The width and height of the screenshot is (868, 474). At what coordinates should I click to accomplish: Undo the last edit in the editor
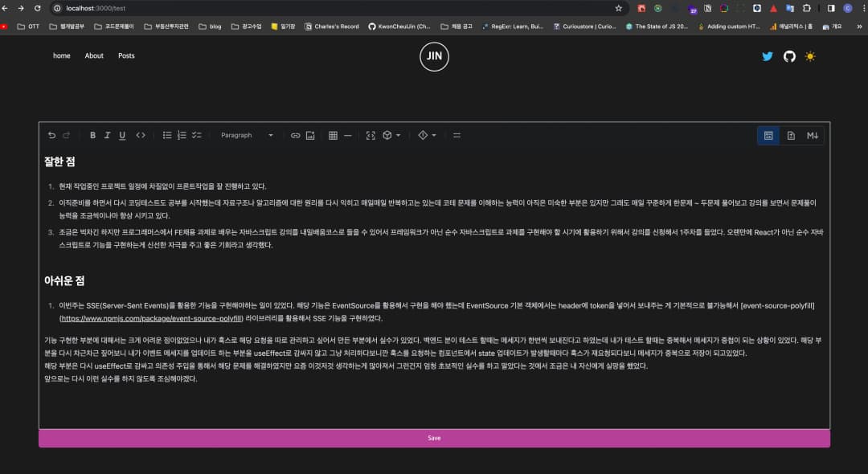click(51, 136)
